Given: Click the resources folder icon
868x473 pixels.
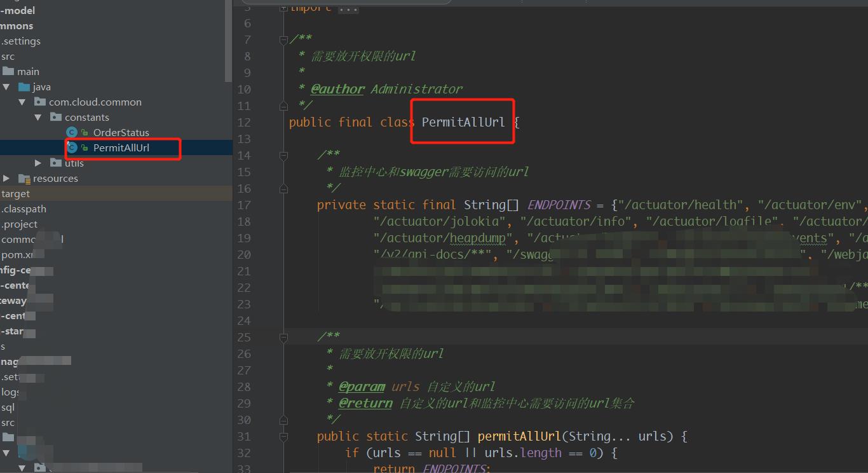Looking at the screenshot, I should click(x=24, y=179).
